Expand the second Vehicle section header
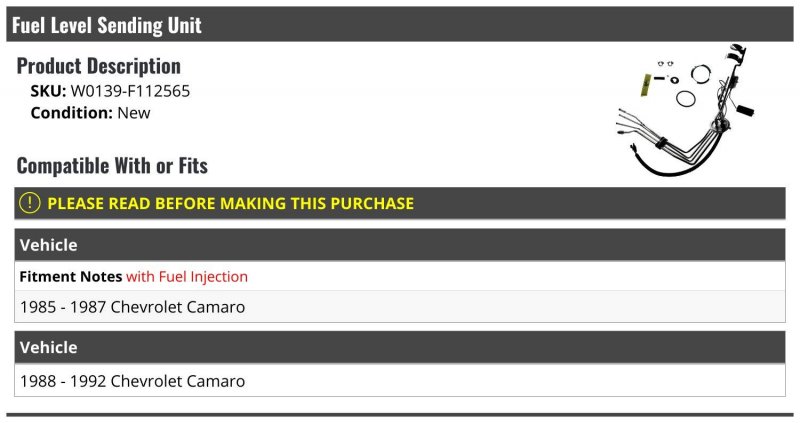Screen dimensions: 800x423 click(x=399, y=347)
